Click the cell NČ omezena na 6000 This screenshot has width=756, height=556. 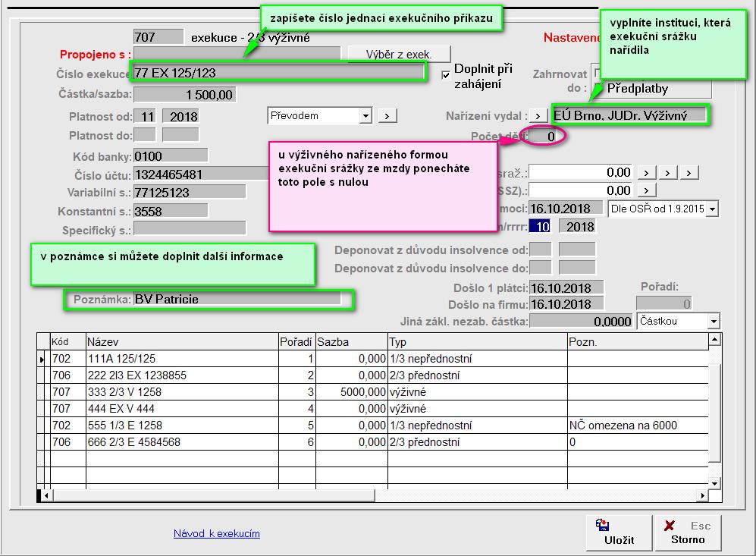638,426
